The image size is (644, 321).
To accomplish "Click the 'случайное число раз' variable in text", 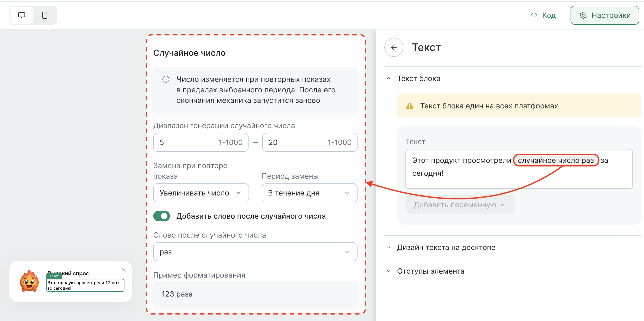I will [x=556, y=160].
